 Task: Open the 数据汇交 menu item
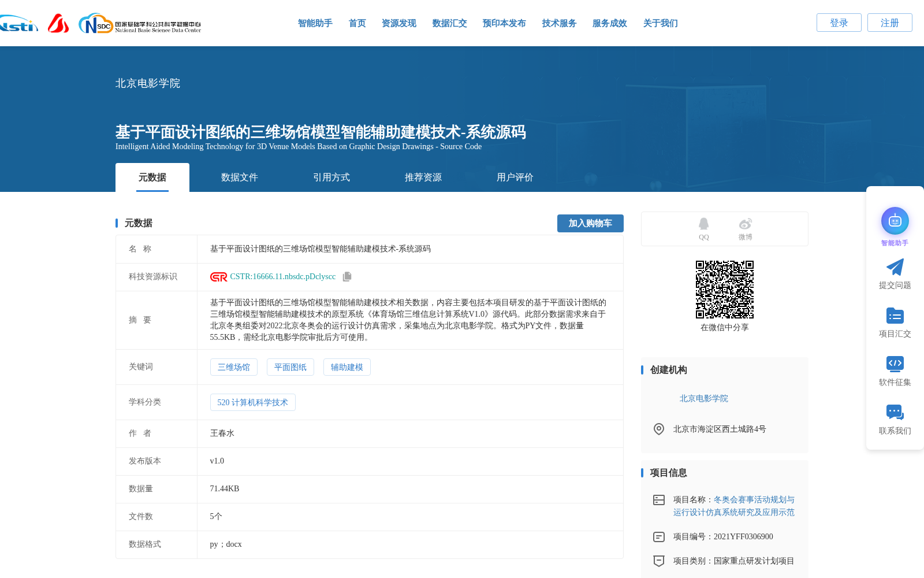[x=450, y=23]
